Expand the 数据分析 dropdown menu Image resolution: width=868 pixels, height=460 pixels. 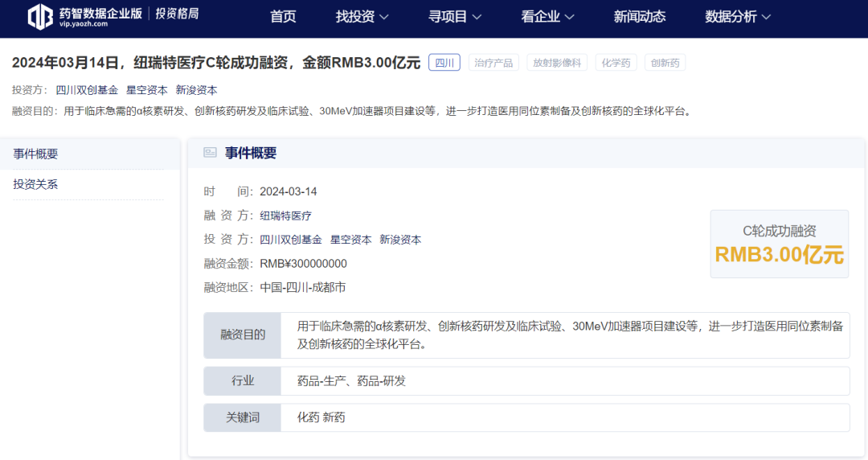(x=737, y=17)
